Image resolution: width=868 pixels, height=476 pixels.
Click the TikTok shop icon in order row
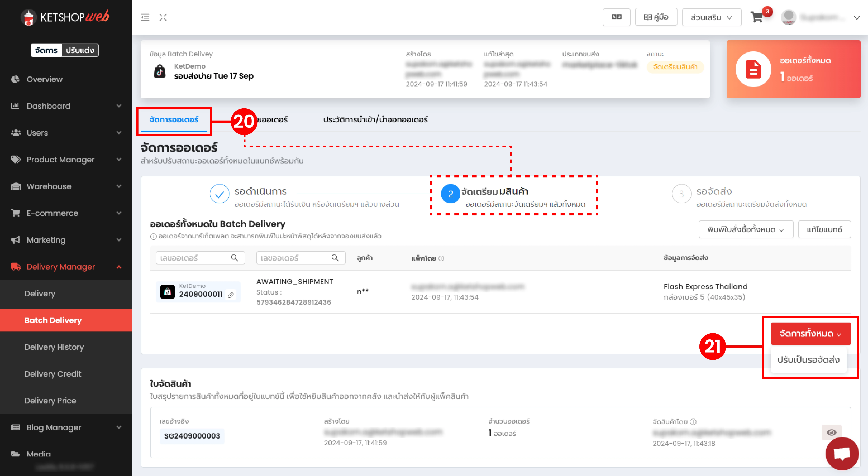coord(167,292)
